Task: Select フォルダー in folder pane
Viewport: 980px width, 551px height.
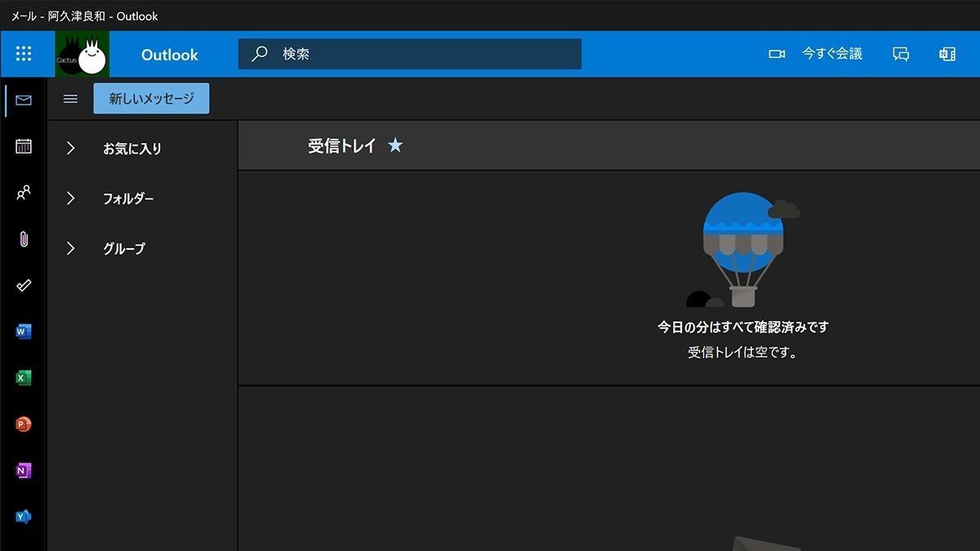Action: tap(128, 198)
